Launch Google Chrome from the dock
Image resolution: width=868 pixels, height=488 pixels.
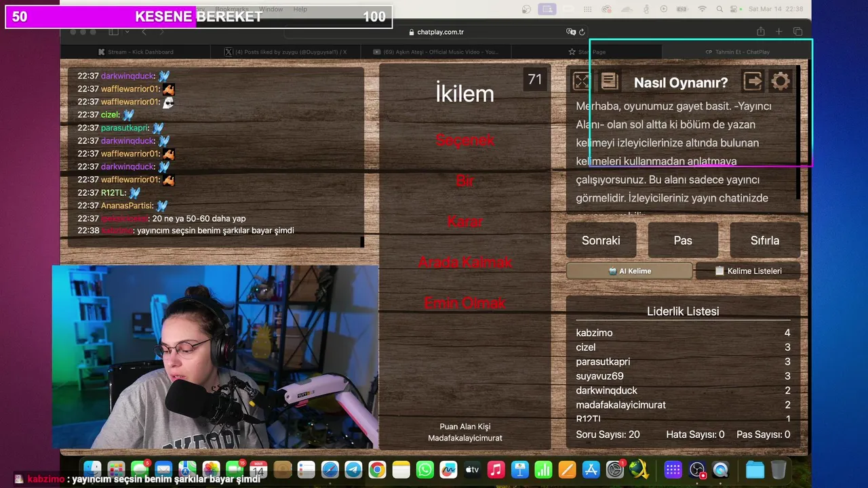click(x=378, y=469)
